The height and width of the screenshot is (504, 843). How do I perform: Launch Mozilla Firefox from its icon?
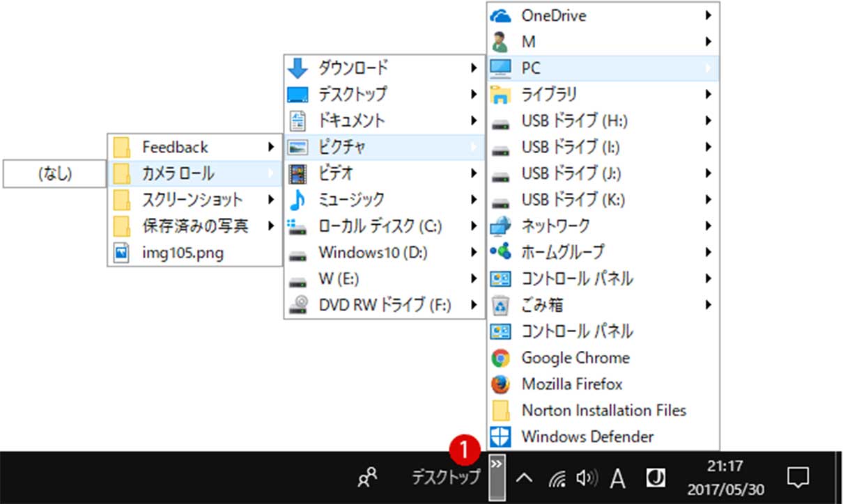tap(501, 384)
